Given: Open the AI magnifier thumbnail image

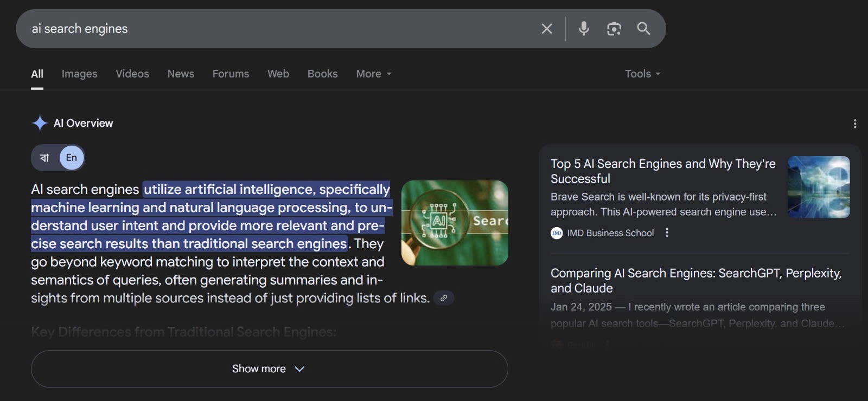Looking at the screenshot, I should point(455,223).
